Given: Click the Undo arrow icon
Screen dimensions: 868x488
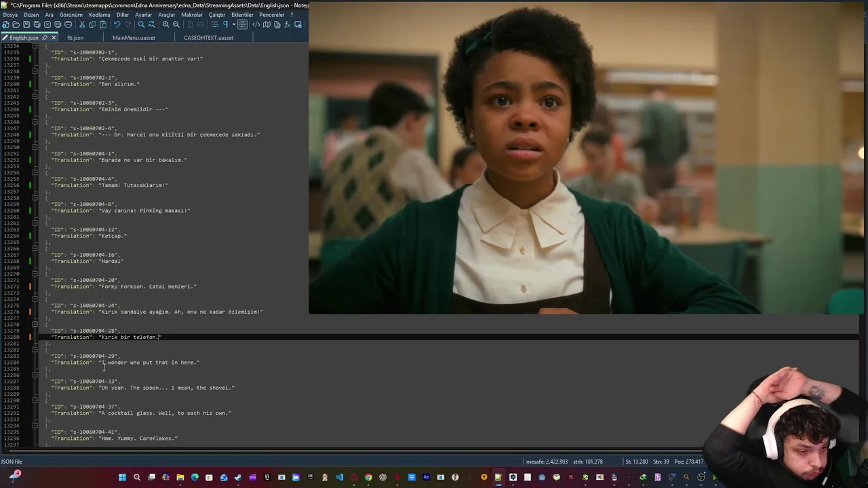Looking at the screenshot, I should click(x=117, y=24).
